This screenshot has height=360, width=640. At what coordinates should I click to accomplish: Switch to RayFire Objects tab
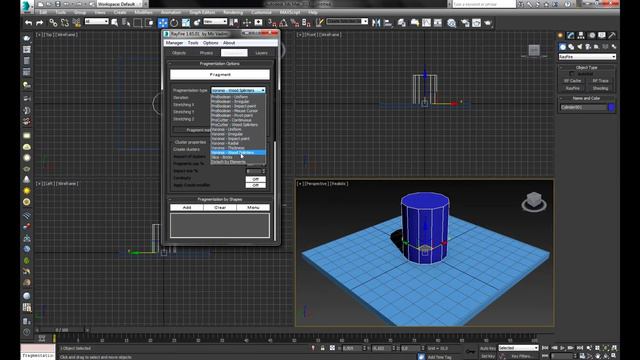tap(179, 53)
